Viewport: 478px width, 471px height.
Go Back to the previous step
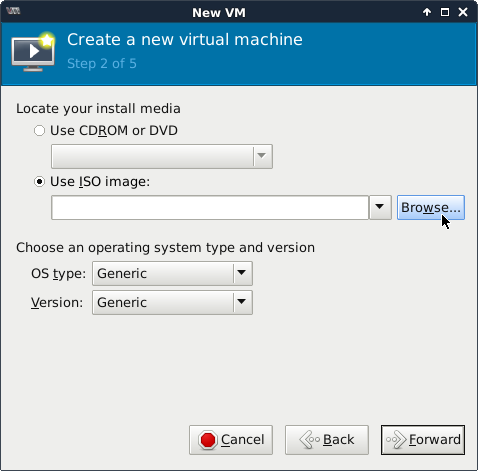(x=327, y=440)
